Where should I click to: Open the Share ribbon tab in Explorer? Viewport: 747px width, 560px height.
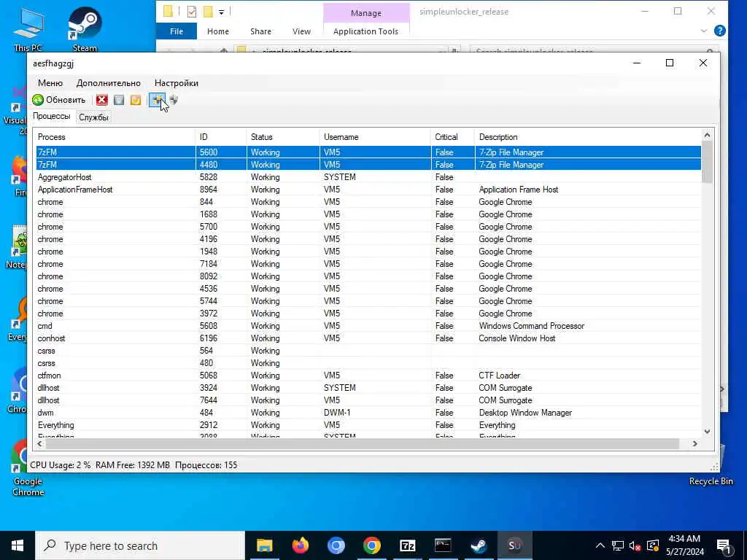(x=260, y=31)
